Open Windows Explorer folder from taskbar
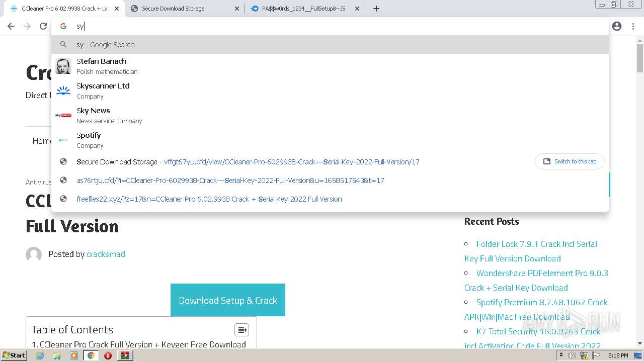This screenshot has height=362, width=644. click(x=57, y=355)
